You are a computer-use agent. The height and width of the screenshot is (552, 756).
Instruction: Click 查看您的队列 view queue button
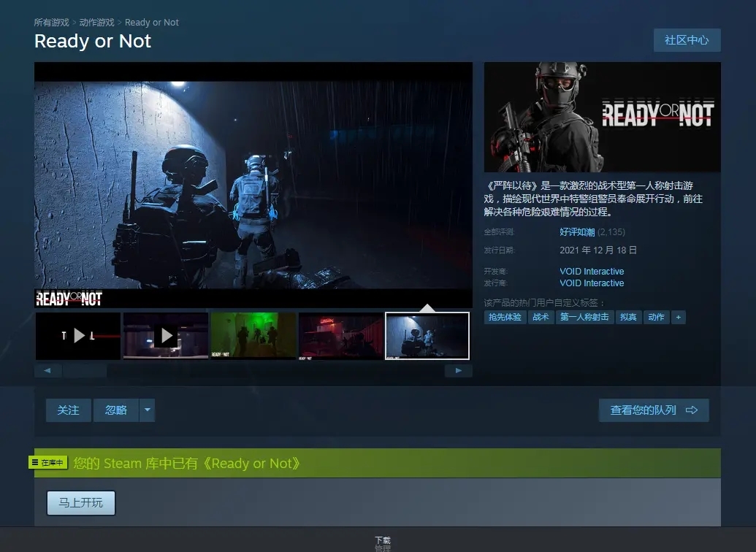click(654, 410)
